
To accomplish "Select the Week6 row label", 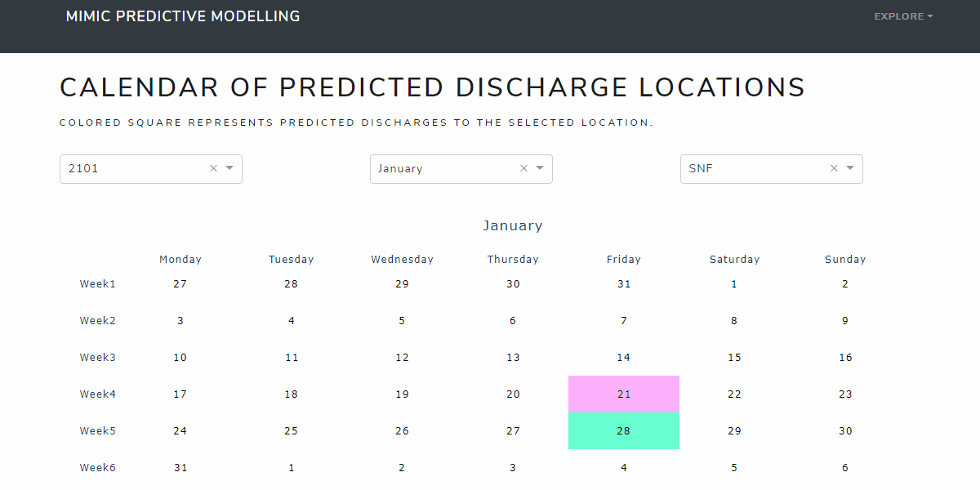I will point(98,468).
